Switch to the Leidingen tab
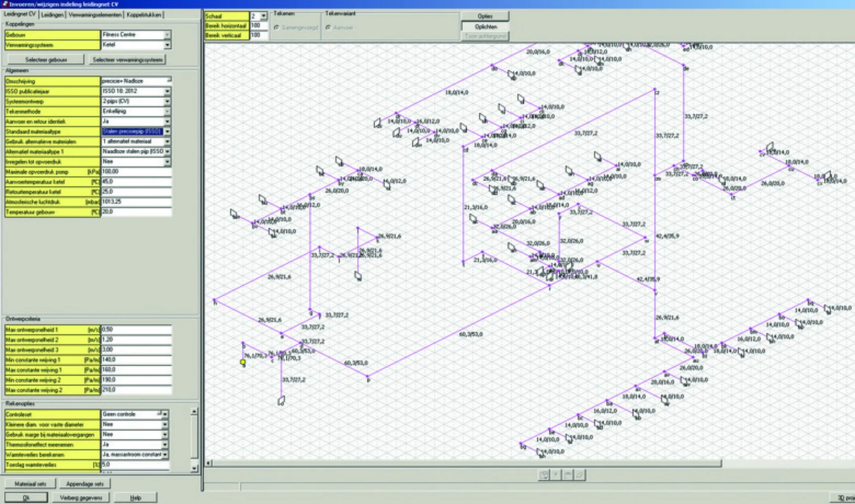This screenshot has width=855, height=504. coord(52,15)
